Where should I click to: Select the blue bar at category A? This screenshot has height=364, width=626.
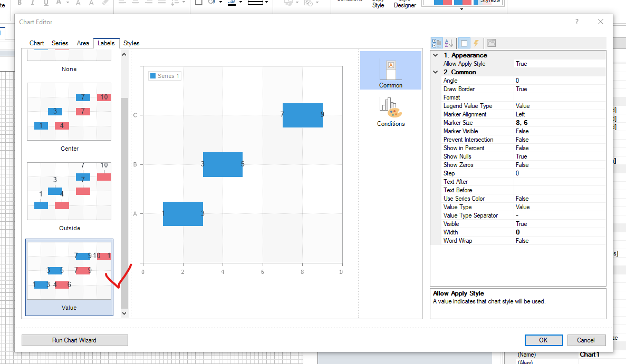pos(183,214)
